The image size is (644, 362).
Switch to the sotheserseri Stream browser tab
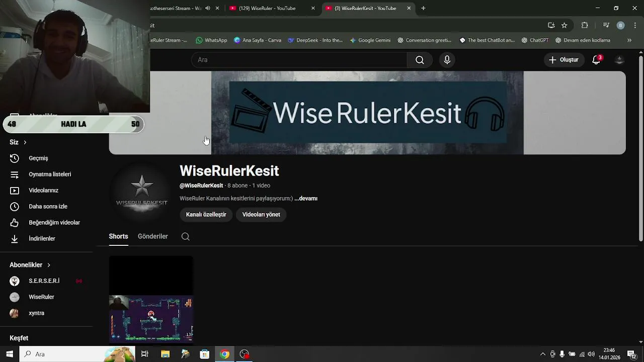pyautogui.click(x=176, y=9)
